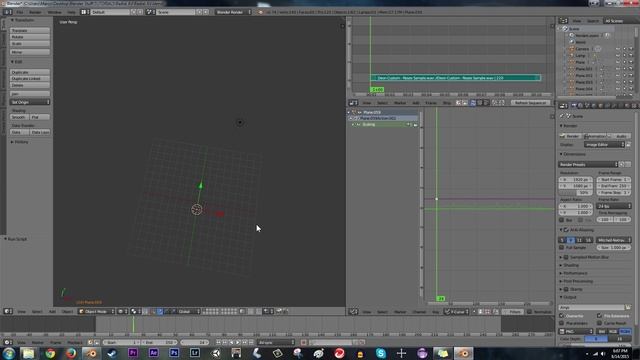This screenshot has width=640, height=360.
Task: Click the Mirror button in the tool shelf
Action: click(x=30, y=52)
